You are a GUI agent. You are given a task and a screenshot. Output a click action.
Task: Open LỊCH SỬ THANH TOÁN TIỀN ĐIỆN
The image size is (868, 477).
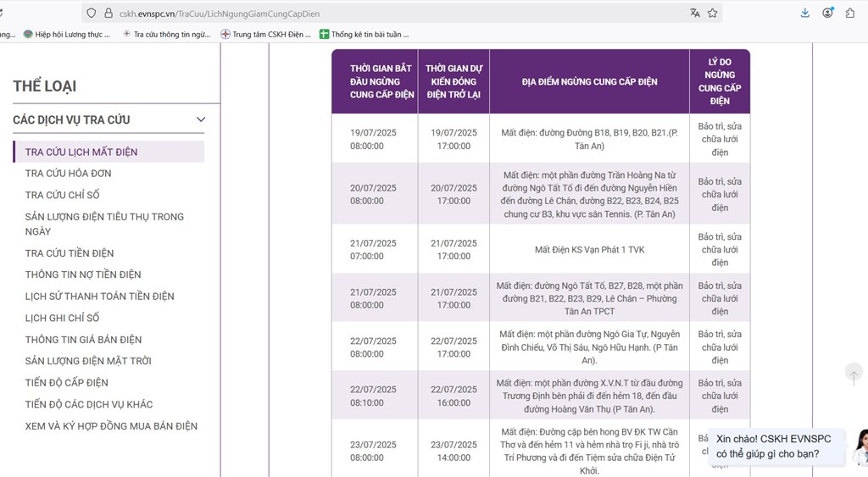point(100,296)
